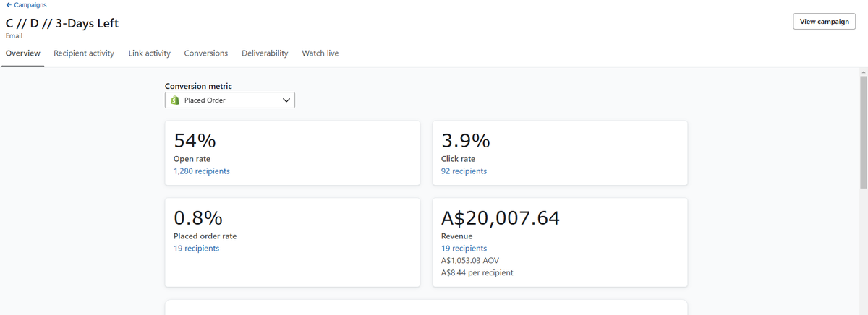868x315 pixels.
Task: Open the Watch live tab
Action: click(x=320, y=53)
